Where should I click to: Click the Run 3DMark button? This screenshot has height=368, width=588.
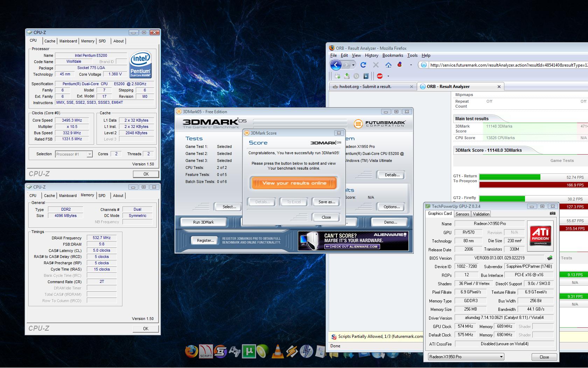pyautogui.click(x=203, y=222)
